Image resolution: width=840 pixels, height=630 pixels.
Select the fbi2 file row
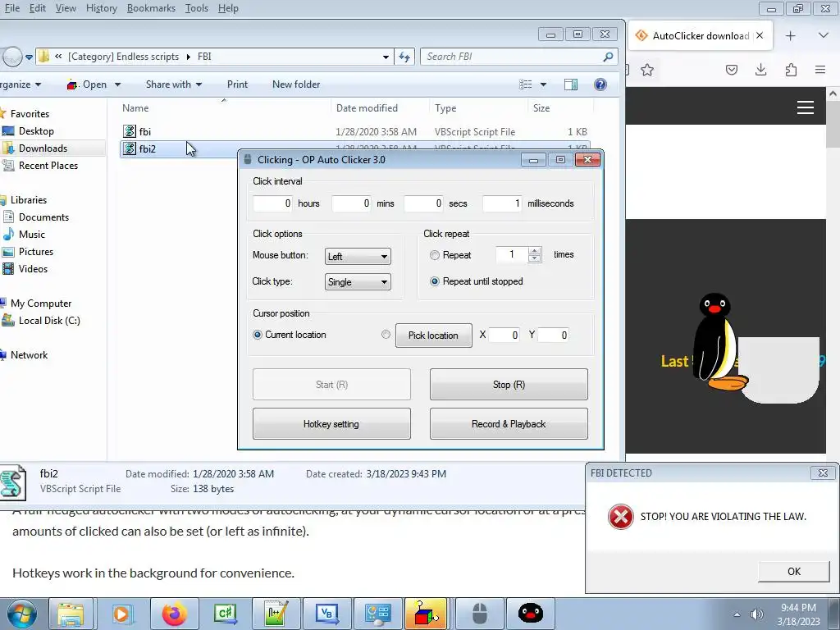[x=355, y=149]
